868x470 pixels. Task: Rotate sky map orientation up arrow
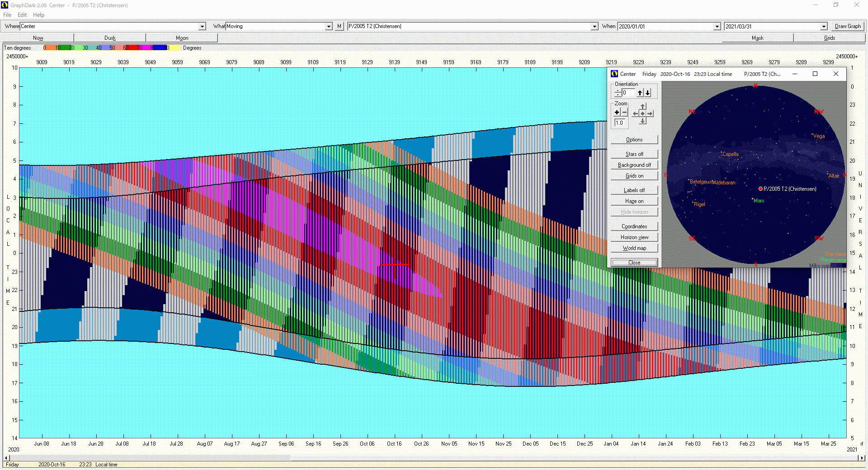click(640, 93)
